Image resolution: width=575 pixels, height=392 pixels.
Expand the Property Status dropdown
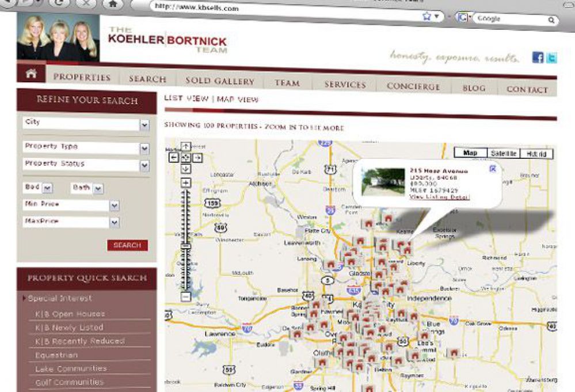(x=144, y=166)
